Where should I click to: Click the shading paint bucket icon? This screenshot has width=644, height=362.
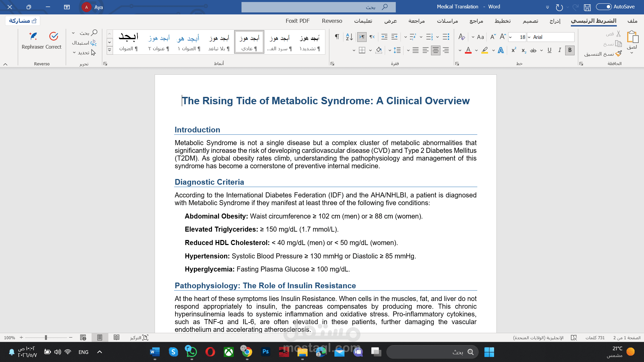379,50
